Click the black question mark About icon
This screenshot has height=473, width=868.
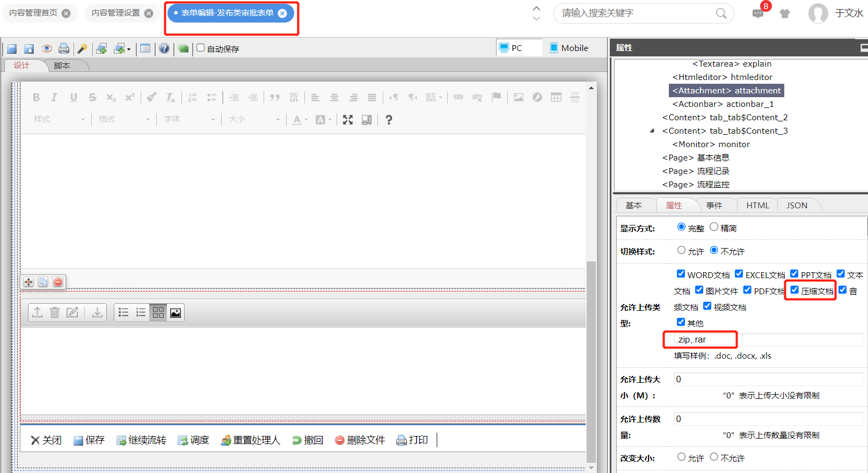coord(389,120)
